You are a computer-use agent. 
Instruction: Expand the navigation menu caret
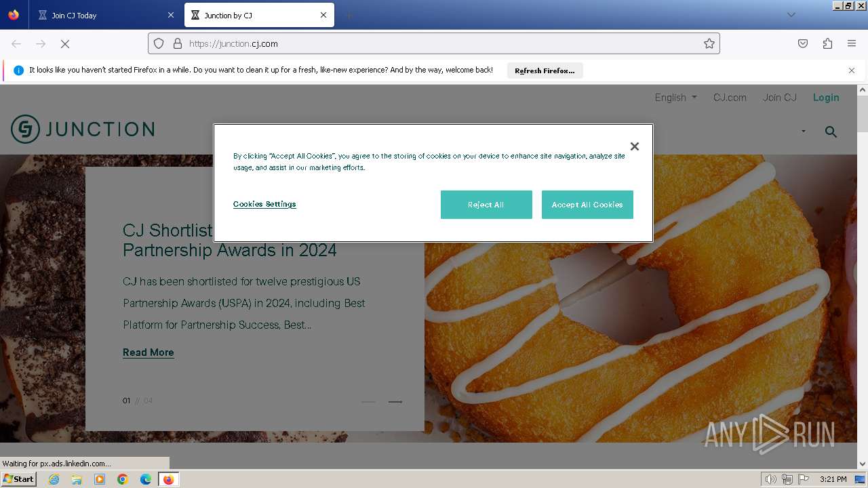(804, 131)
